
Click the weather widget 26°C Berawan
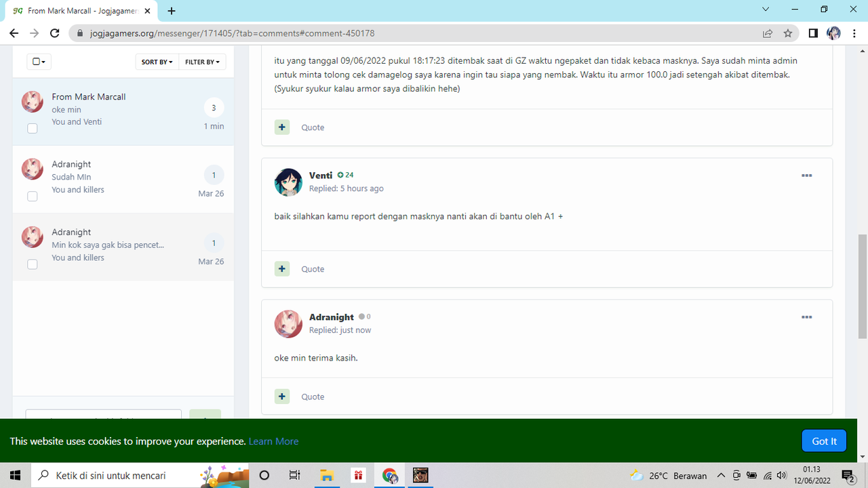(x=669, y=476)
